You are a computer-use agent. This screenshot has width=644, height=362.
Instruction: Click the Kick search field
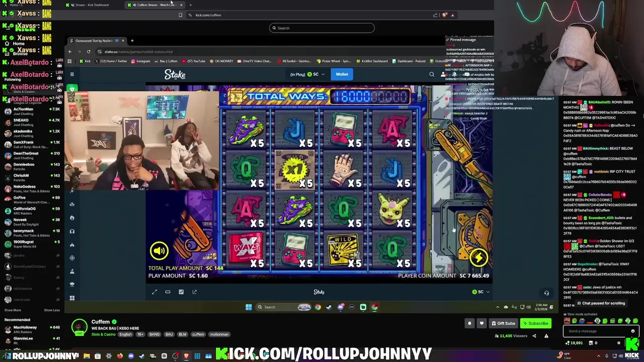pos(322,28)
